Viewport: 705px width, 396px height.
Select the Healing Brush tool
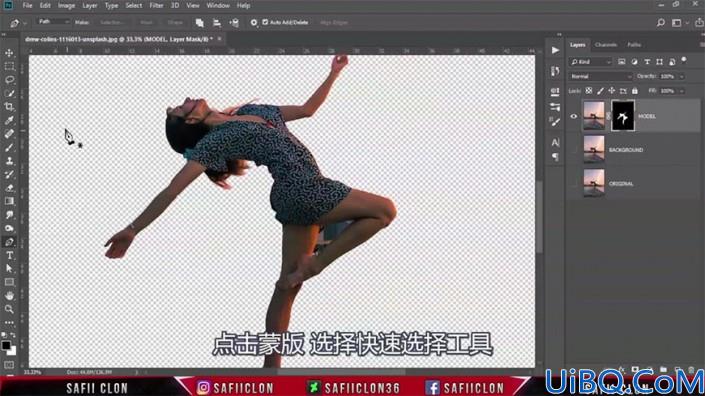pyautogui.click(x=9, y=134)
